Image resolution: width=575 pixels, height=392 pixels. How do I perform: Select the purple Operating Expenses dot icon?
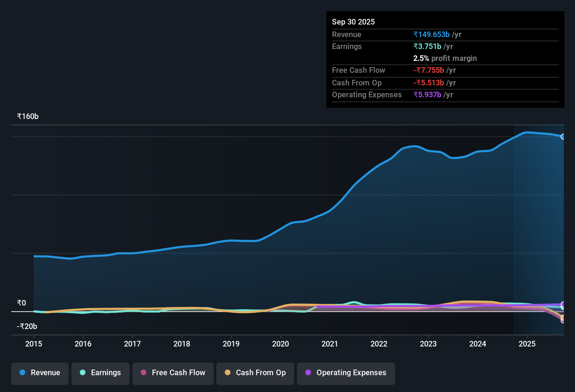pos(308,373)
